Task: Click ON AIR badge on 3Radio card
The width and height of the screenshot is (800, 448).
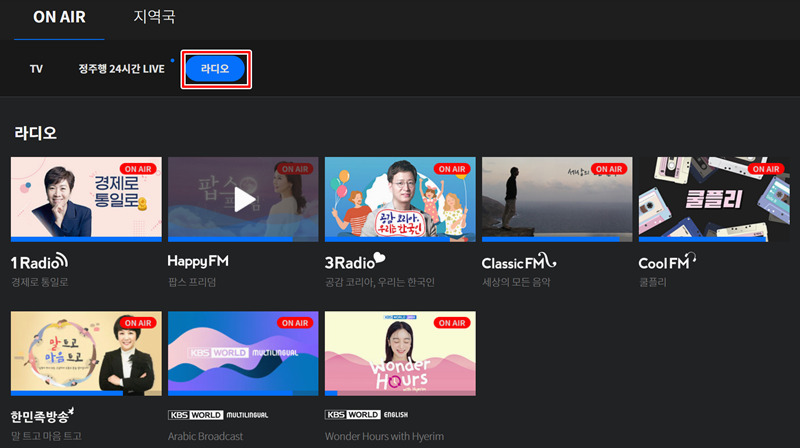Action: tap(452, 169)
